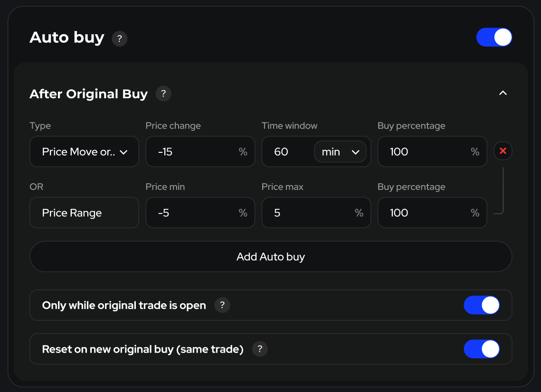Click the Auto buy heading

click(67, 37)
